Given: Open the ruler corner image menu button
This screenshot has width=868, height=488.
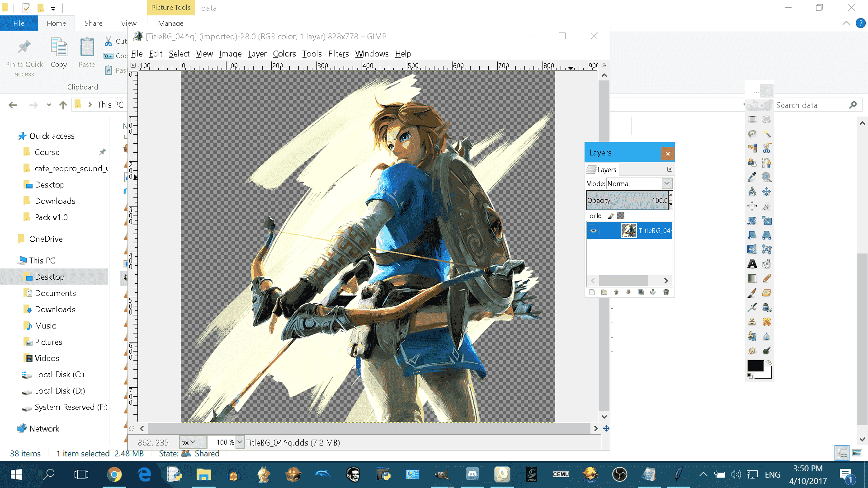Looking at the screenshot, I should (x=133, y=66).
